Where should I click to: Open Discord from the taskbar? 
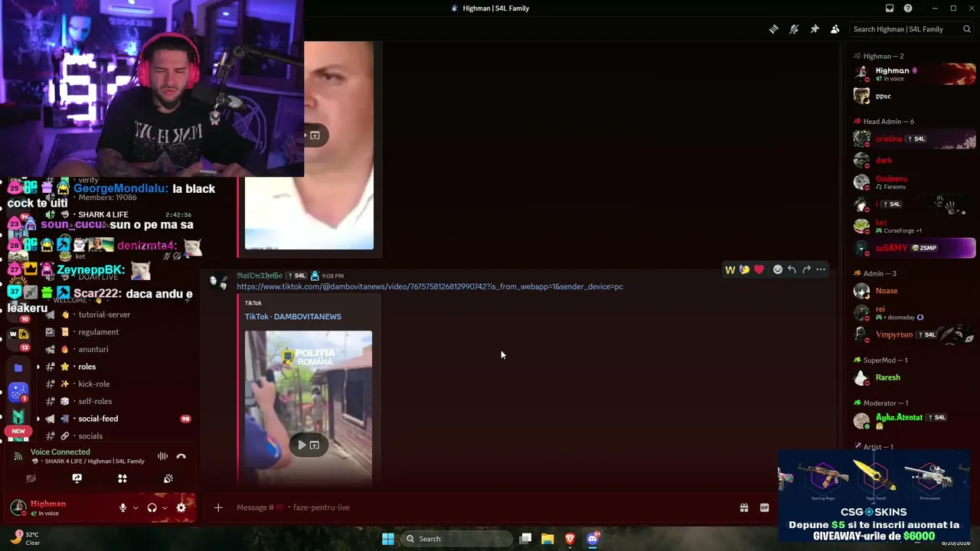click(x=592, y=539)
